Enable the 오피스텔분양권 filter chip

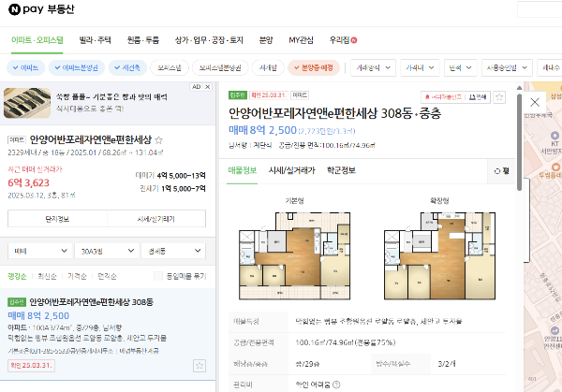[x=220, y=67]
